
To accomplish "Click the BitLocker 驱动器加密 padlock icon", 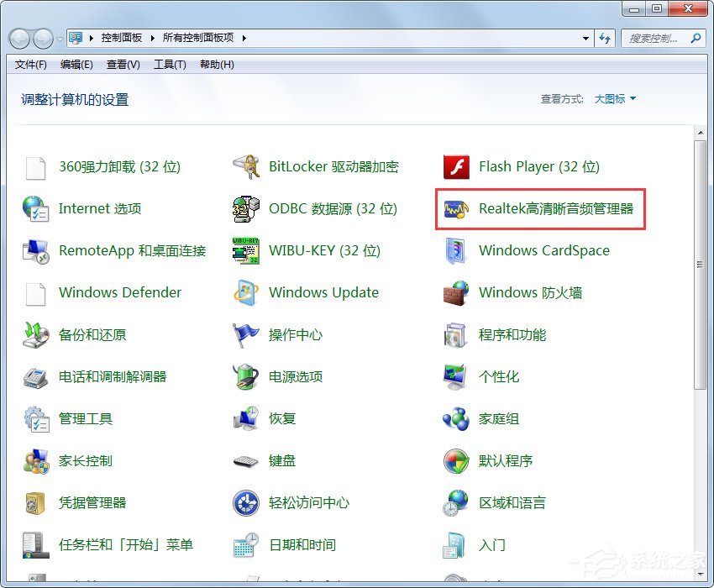I will (x=246, y=166).
